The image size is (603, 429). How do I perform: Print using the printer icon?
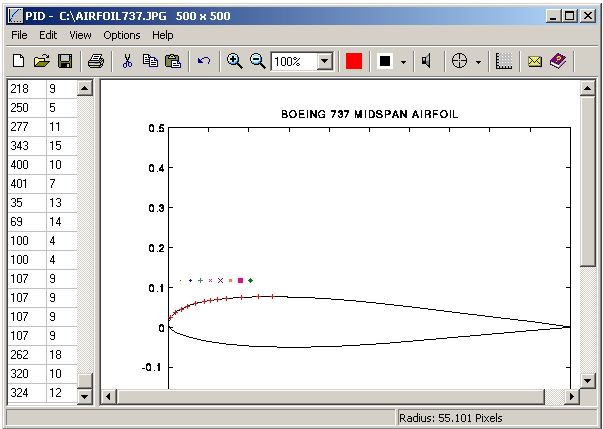click(96, 61)
